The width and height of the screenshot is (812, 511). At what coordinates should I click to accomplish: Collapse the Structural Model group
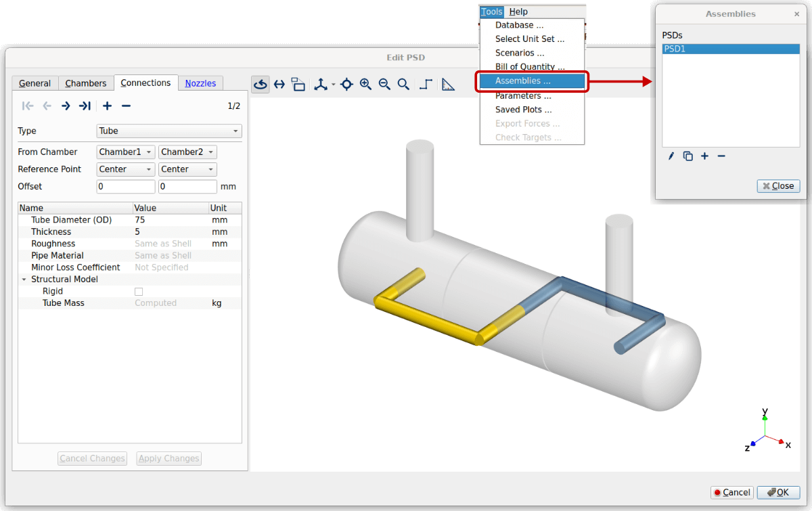click(x=24, y=280)
